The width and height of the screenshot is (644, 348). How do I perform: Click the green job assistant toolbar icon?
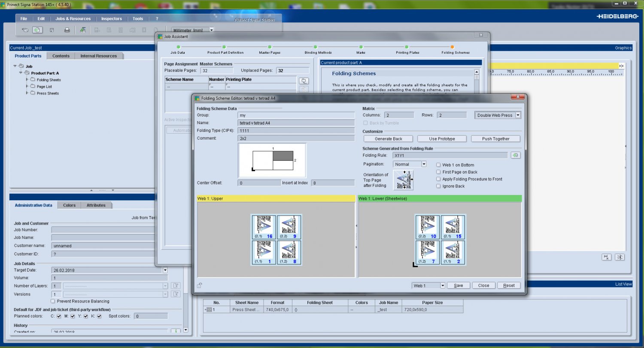(82, 30)
